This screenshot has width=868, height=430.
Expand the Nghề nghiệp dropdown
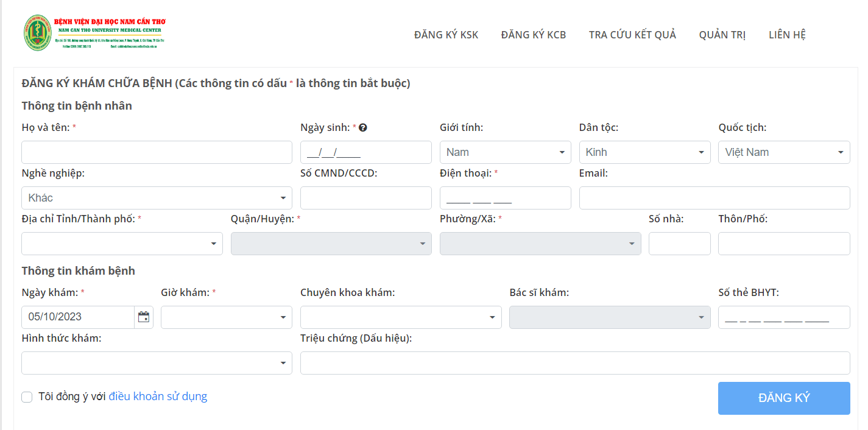point(157,198)
